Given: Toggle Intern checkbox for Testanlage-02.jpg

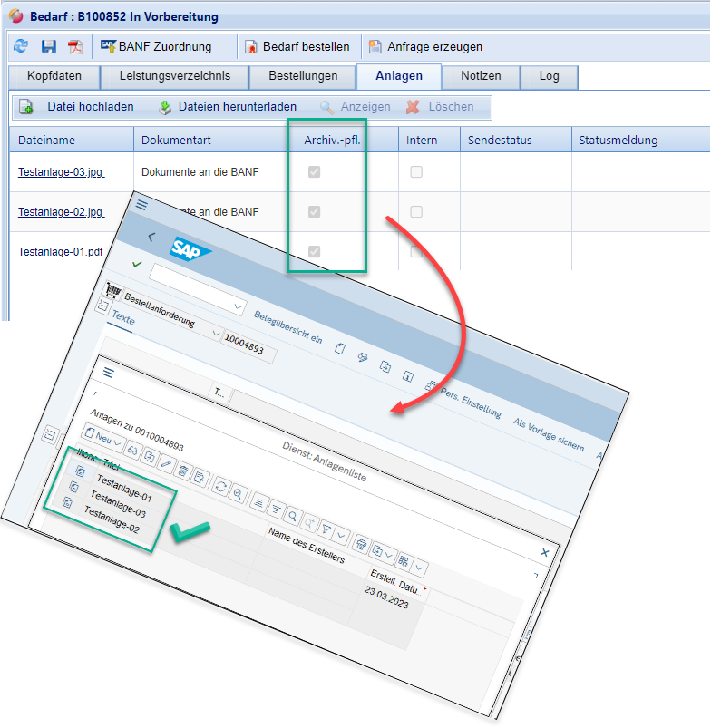Looking at the screenshot, I should [x=416, y=212].
